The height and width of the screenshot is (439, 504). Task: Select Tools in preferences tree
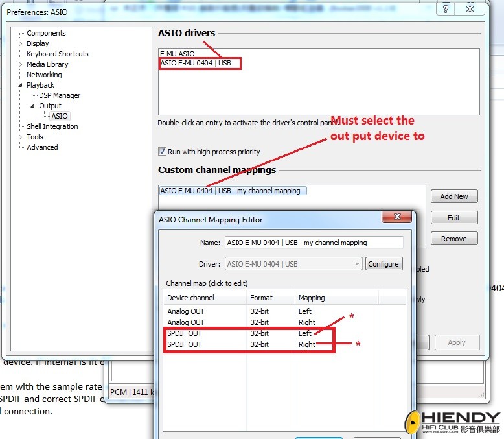point(35,137)
